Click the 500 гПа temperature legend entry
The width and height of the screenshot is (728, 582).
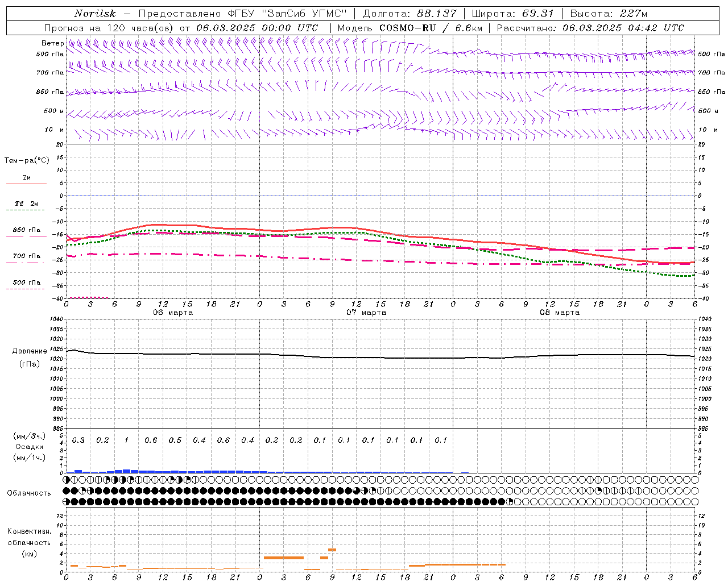click(x=27, y=282)
